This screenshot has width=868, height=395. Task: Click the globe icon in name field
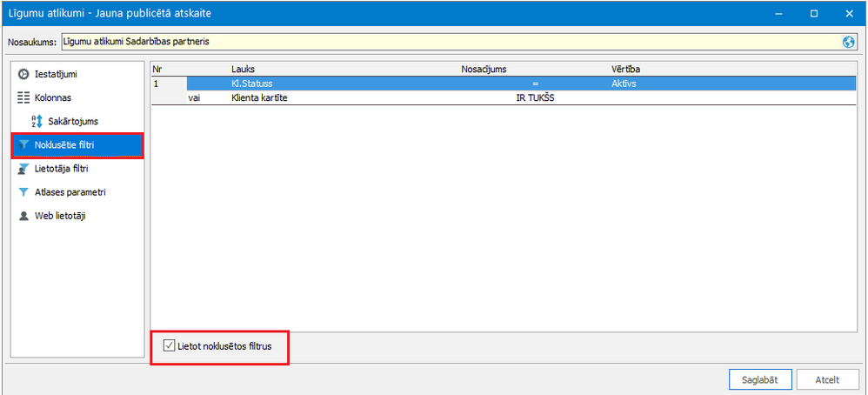coord(848,42)
